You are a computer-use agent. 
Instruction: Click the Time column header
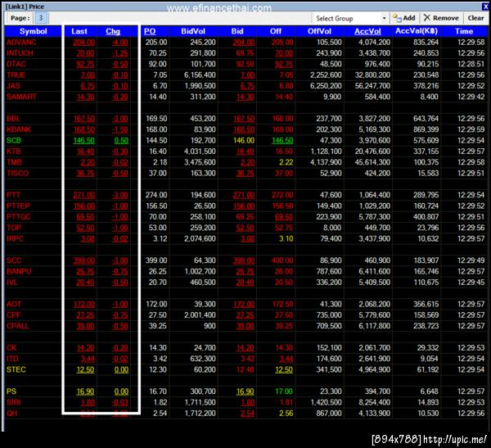click(464, 31)
